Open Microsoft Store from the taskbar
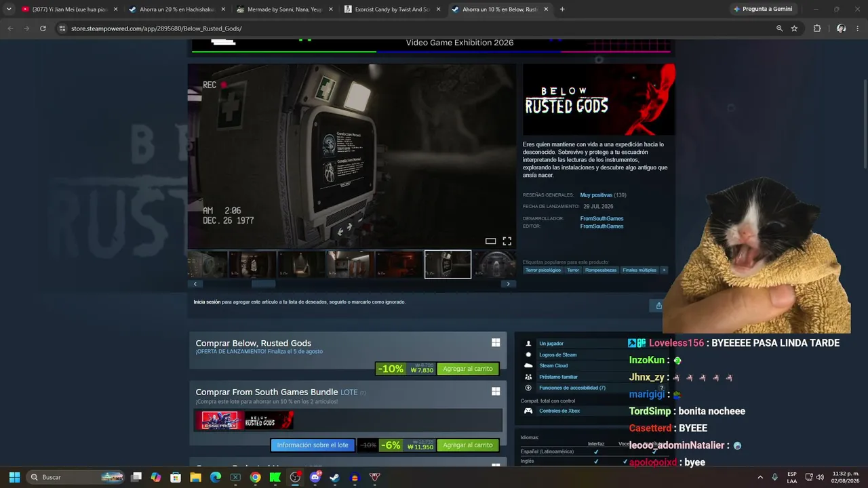The height and width of the screenshot is (488, 868). pyautogui.click(x=176, y=477)
